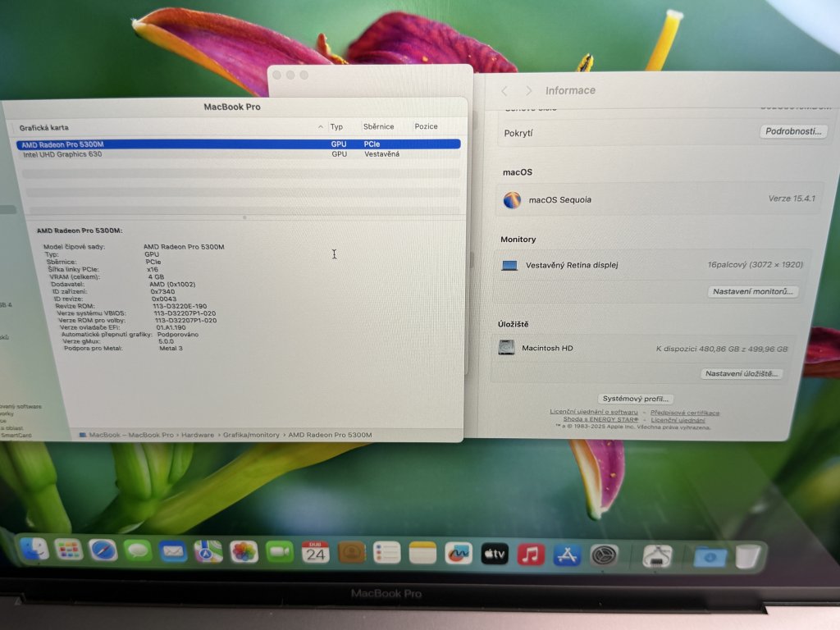Image resolution: width=840 pixels, height=630 pixels.
Task: Open the Předpisová certifikace link
Action: 685,413
